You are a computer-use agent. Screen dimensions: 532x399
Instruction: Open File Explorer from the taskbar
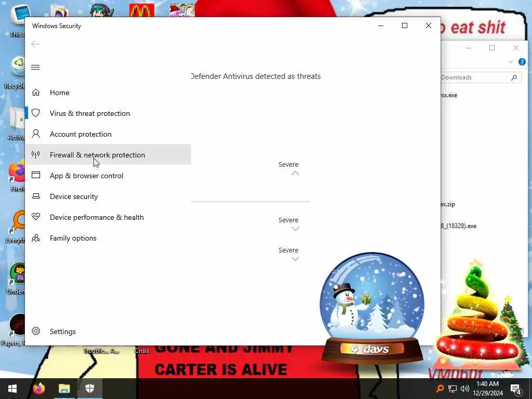click(x=64, y=389)
